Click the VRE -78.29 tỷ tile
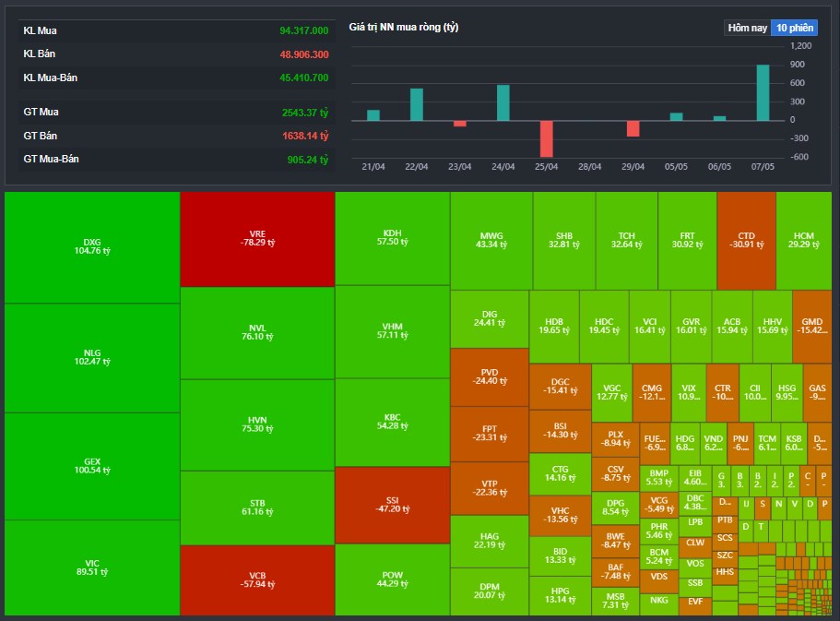This screenshot has height=621, width=840. (x=257, y=239)
